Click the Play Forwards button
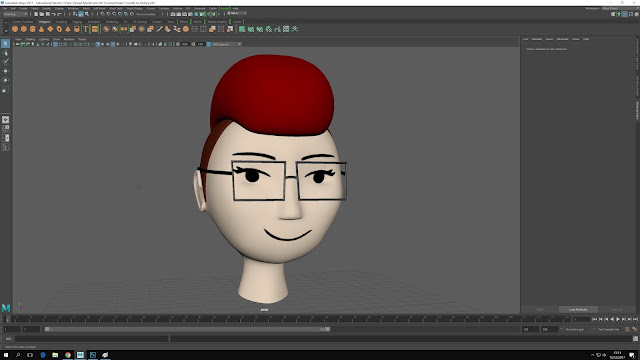Screen dimensions: 640x360 pyautogui.click(x=618, y=319)
